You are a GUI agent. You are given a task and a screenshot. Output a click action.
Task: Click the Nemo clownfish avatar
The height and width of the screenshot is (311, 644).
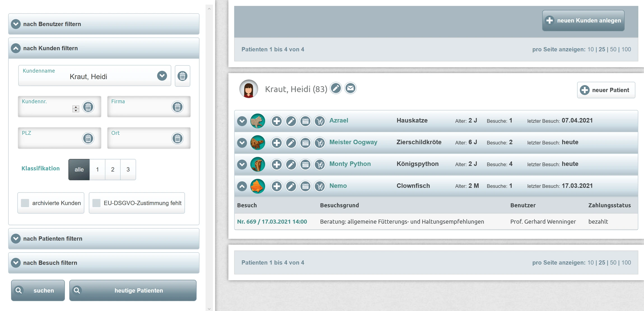257,186
